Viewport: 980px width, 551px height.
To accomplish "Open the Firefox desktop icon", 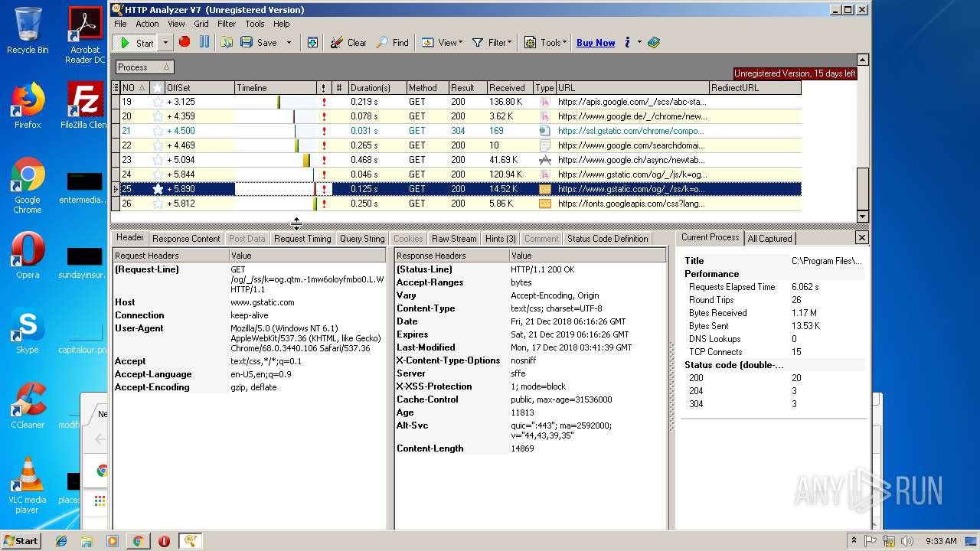I will point(28,106).
